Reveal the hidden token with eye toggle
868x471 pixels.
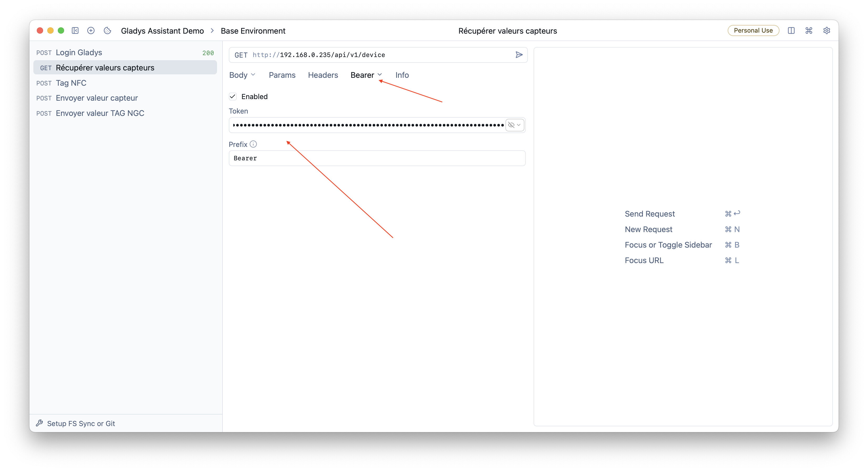(x=511, y=125)
